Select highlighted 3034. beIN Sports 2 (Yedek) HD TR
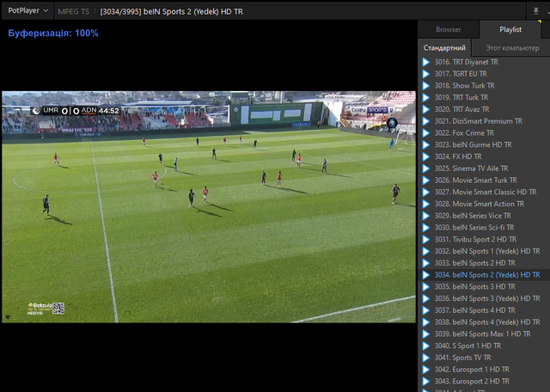The image size is (550, 392). (487, 275)
